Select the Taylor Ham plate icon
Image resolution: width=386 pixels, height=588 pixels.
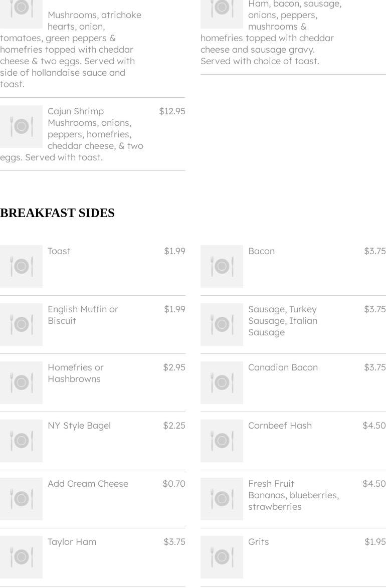(x=21, y=557)
